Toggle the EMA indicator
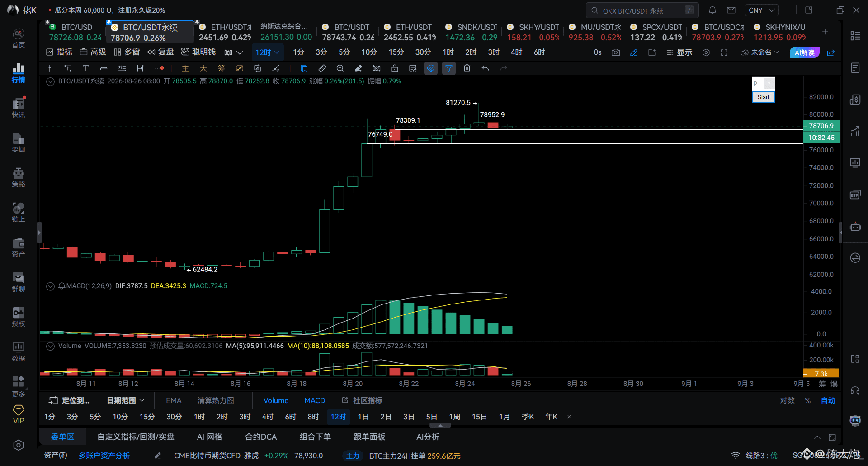868x466 pixels. pos(174,400)
